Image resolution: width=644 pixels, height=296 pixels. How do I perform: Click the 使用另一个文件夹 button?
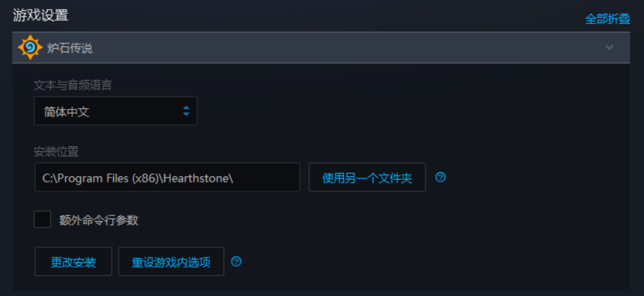pos(368,177)
